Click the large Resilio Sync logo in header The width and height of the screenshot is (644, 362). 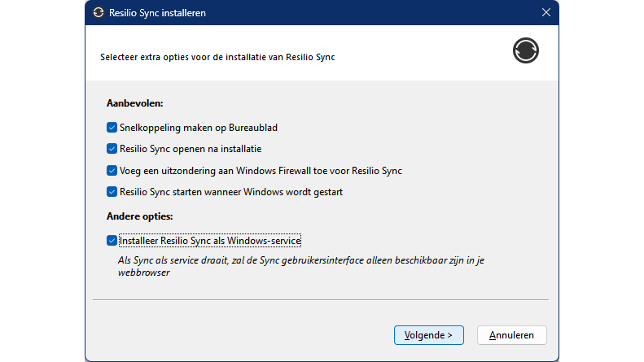[526, 50]
